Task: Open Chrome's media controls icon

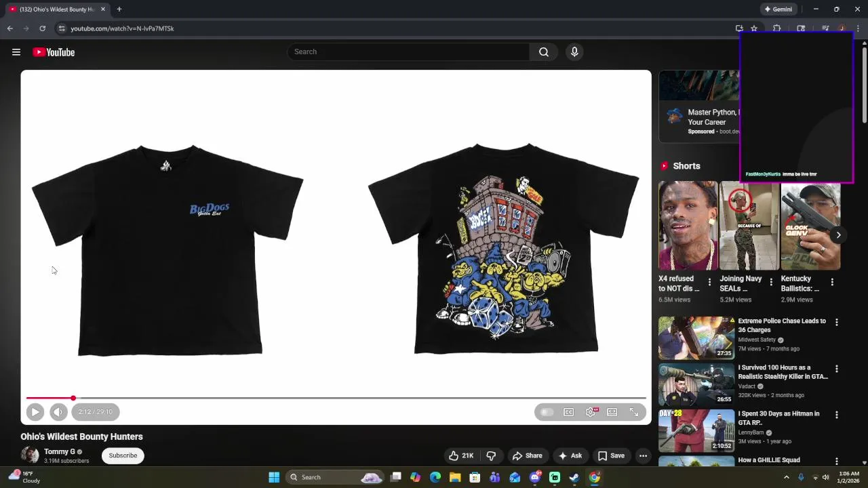Action: [x=825, y=28]
